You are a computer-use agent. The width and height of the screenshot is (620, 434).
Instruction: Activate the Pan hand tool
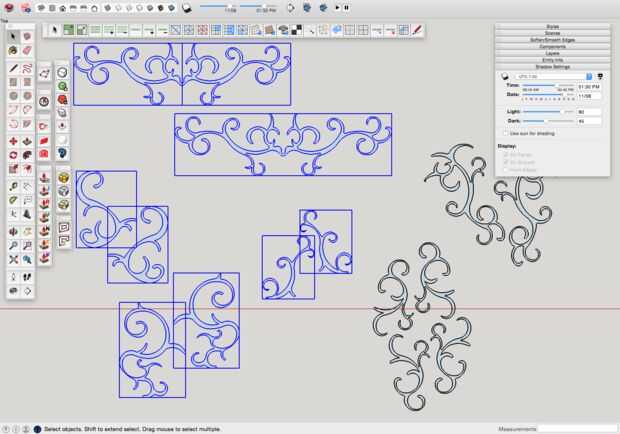click(x=27, y=231)
